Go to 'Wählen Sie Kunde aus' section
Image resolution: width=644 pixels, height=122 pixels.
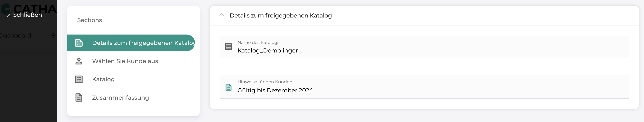(x=125, y=61)
